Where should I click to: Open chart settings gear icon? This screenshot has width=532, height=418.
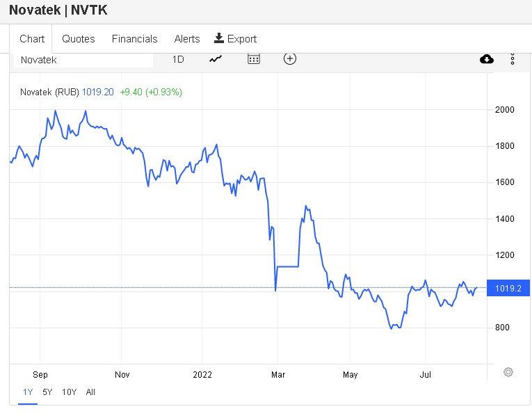point(508,372)
